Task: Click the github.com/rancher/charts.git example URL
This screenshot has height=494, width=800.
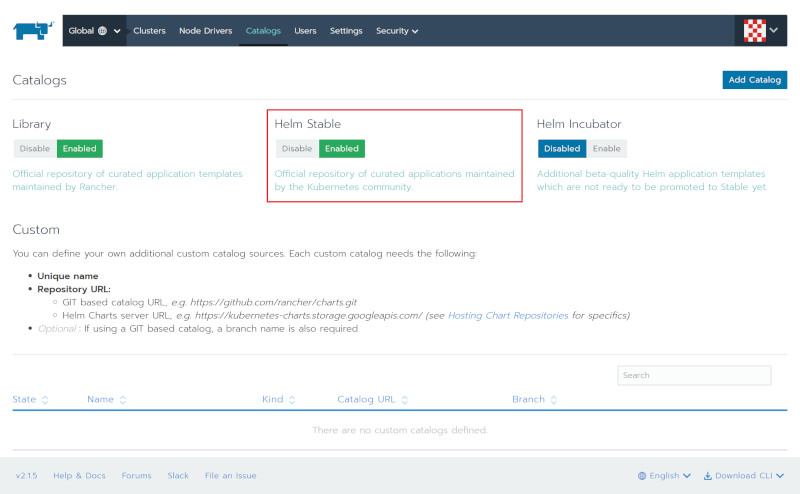Action: [x=273, y=302]
